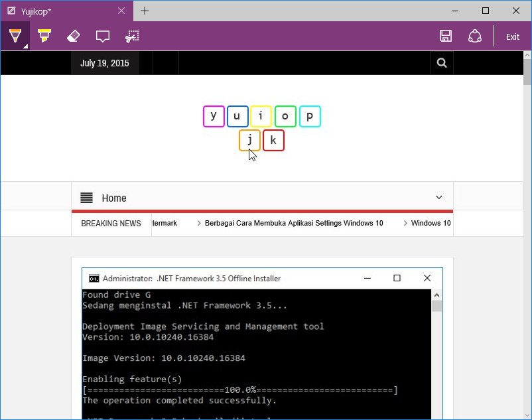
Task: Open a new browser tab
Action: click(x=145, y=11)
